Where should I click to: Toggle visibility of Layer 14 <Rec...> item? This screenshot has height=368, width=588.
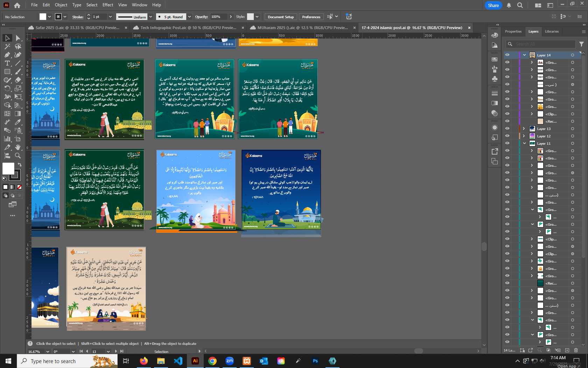coord(507,121)
